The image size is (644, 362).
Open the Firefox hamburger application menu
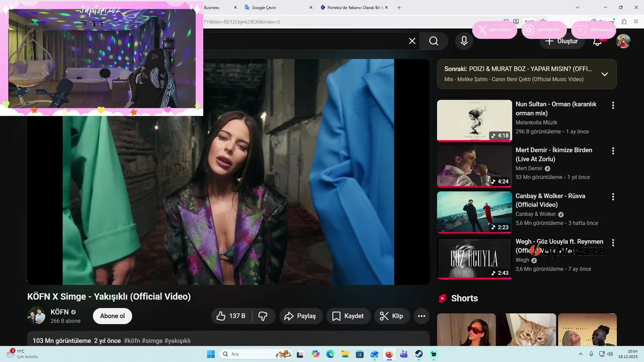click(635, 22)
